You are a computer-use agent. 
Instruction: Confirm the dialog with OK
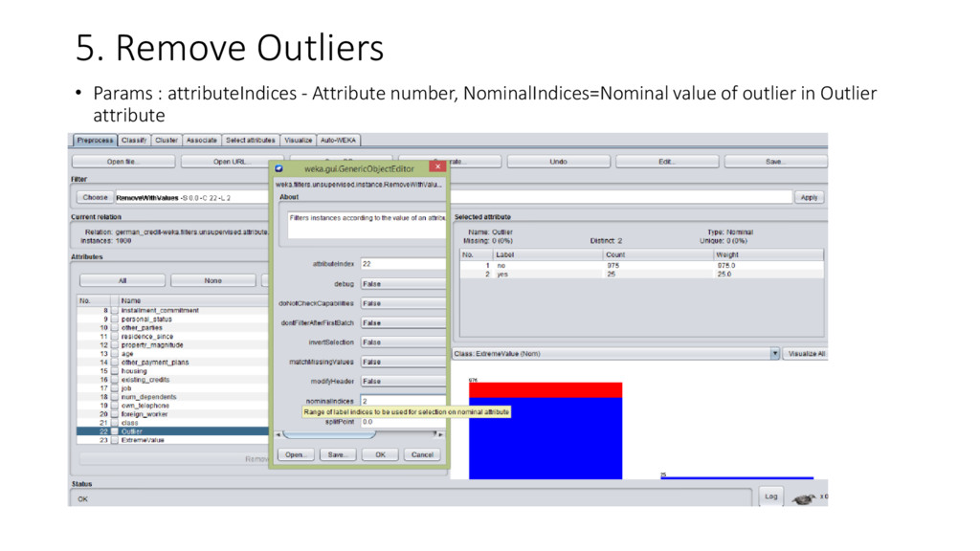(x=381, y=454)
